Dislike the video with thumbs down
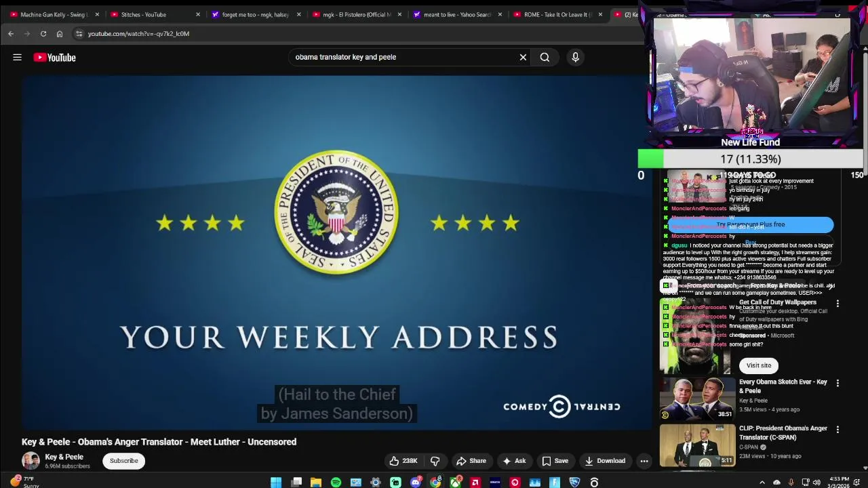 click(435, 461)
